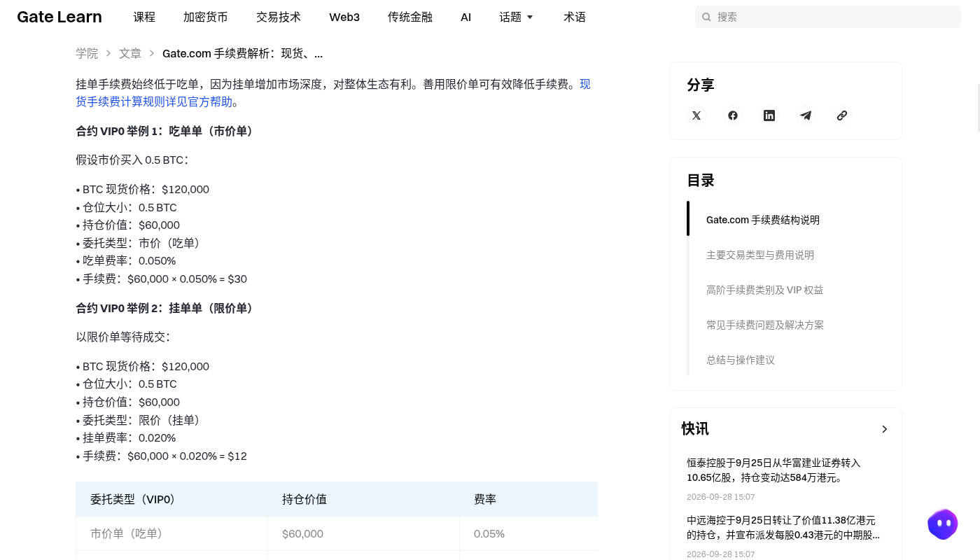Click the 分享 heading
980x560 pixels.
click(x=701, y=85)
